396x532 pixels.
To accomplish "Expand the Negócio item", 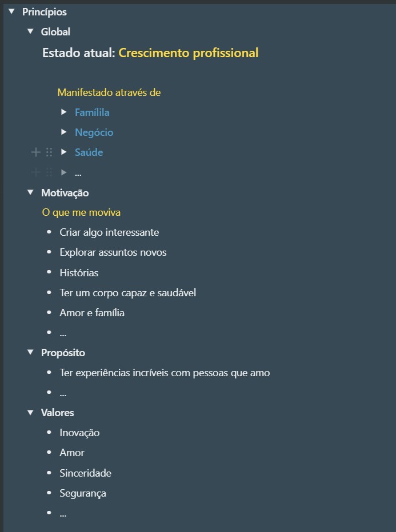I will pos(63,132).
